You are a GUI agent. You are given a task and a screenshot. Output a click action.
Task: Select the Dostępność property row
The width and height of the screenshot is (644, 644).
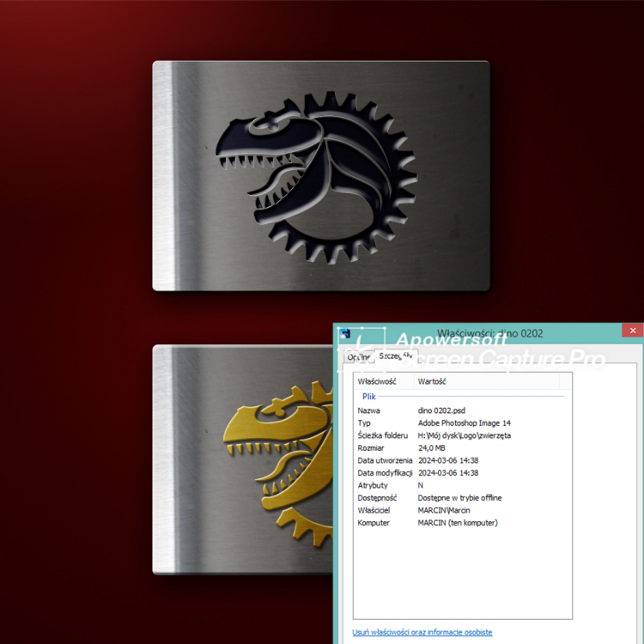coord(377,498)
